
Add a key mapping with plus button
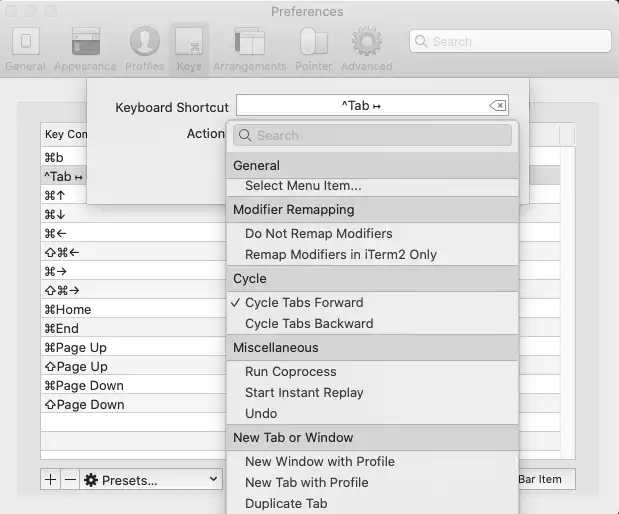click(x=51, y=480)
